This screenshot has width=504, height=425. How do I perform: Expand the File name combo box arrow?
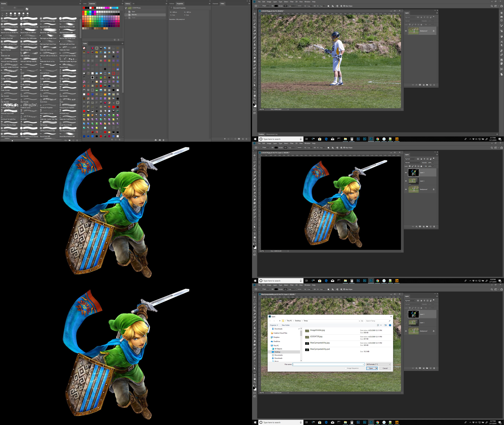pos(363,364)
